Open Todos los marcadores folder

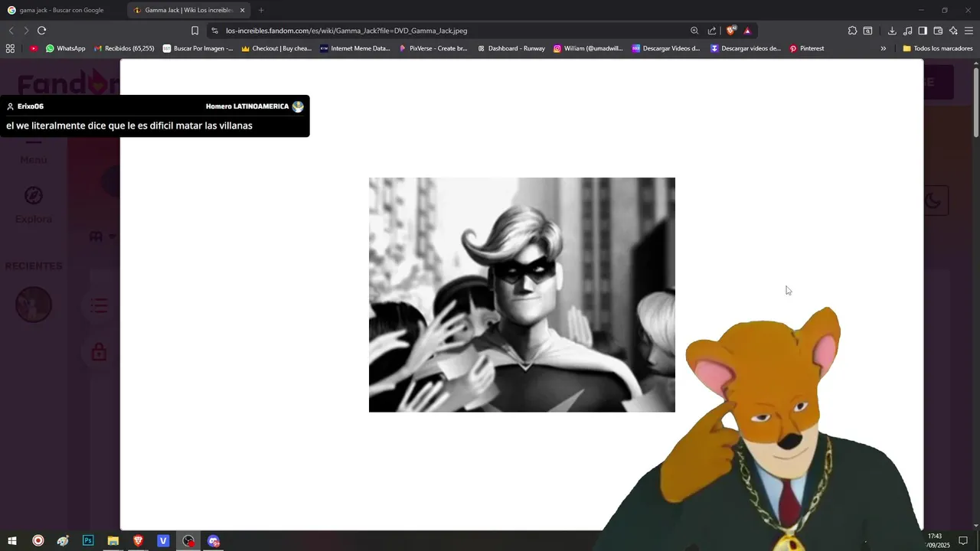click(938, 48)
